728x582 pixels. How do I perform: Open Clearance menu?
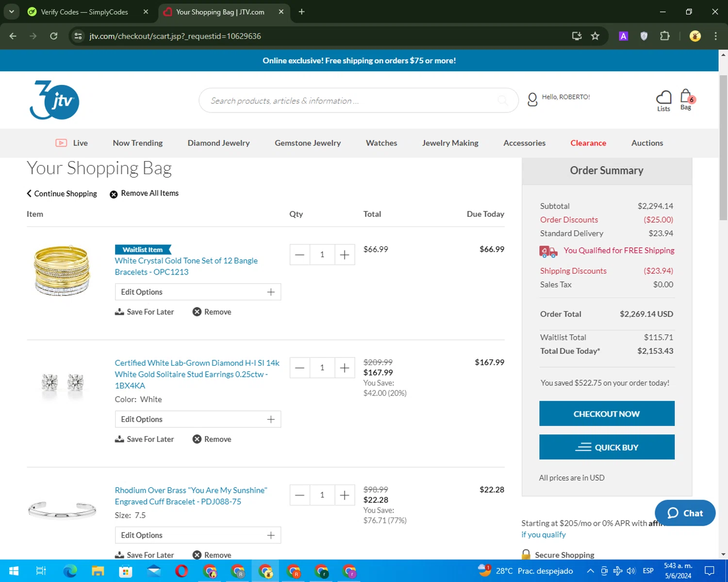[588, 143]
